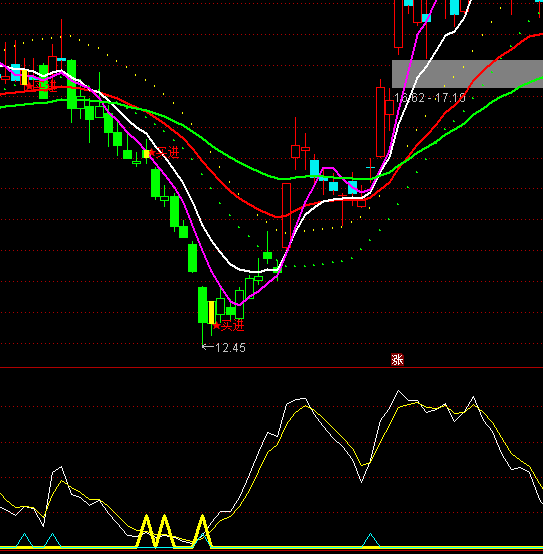Click the 16.62 - 17.10 price range label

[430, 98]
